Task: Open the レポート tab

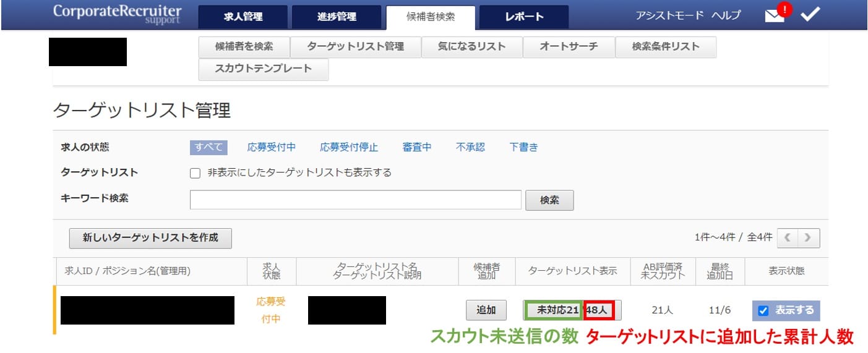Action: point(524,17)
